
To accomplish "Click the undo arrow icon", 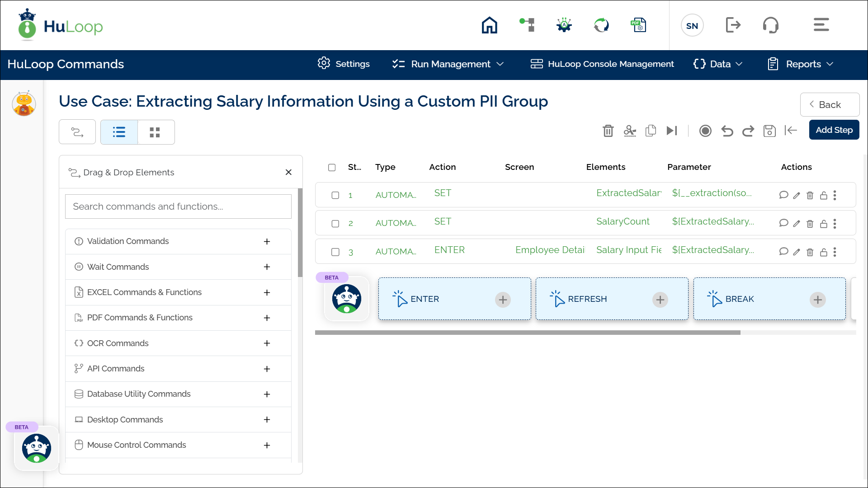I will point(727,131).
